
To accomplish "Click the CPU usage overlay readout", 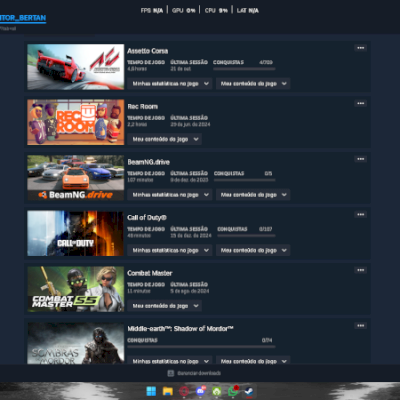I will (x=216, y=11).
